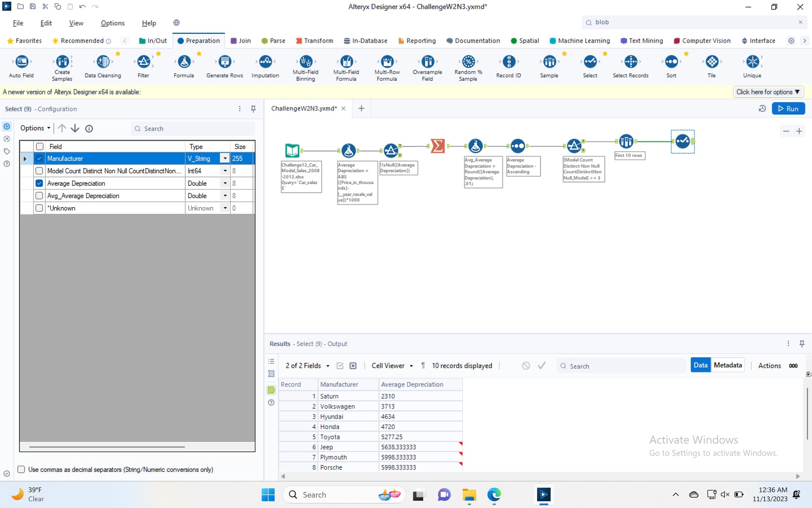812x508 pixels.
Task: Enable commas as decimal separators option
Action: pos(21,469)
